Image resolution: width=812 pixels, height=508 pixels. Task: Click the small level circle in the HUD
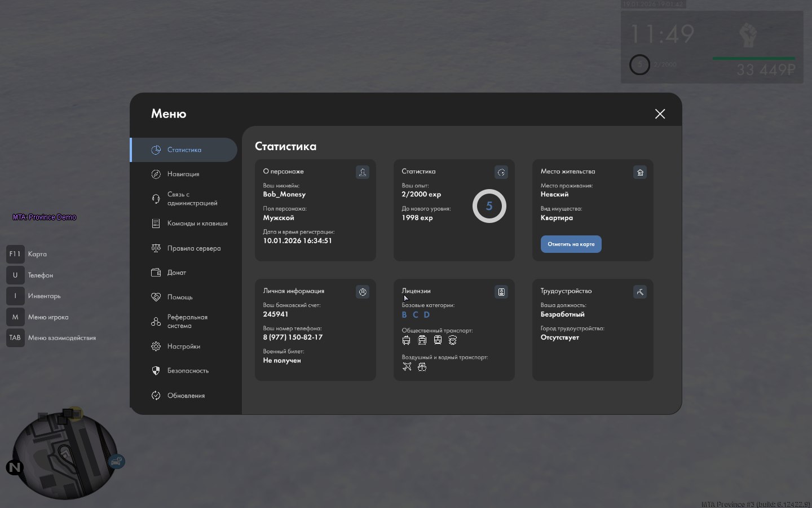click(x=639, y=64)
